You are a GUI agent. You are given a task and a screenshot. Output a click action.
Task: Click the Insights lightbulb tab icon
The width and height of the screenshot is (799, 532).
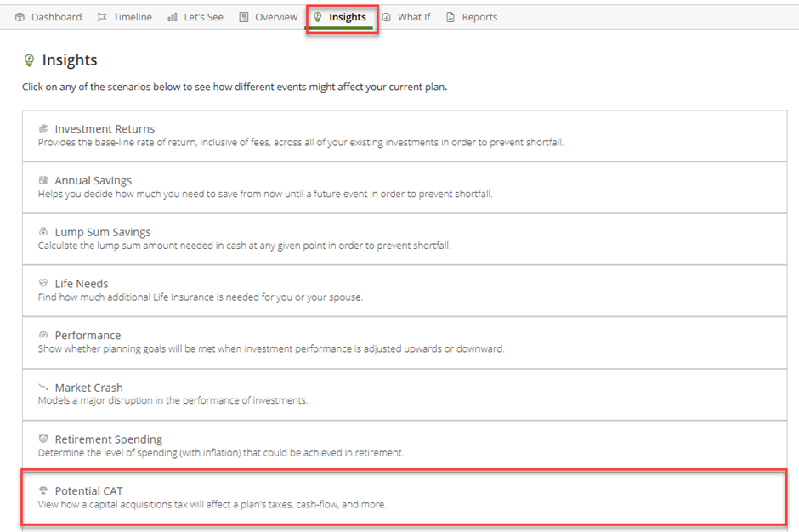[x=318, y=17]
